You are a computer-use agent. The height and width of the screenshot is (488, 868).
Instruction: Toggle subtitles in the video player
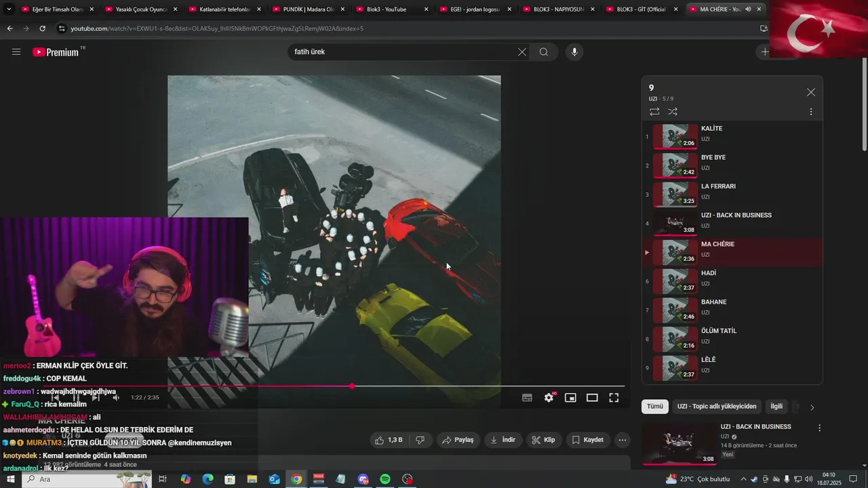click(x=527, y=398)
